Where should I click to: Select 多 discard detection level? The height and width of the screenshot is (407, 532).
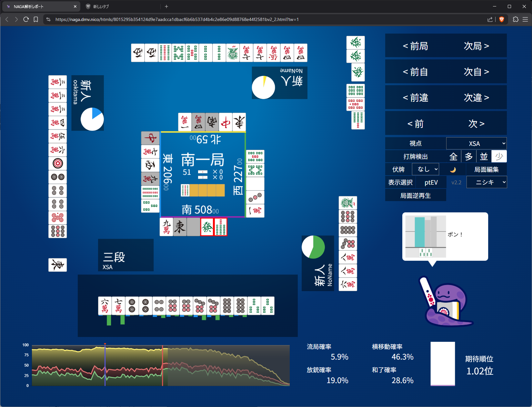[x=468, y=157]
